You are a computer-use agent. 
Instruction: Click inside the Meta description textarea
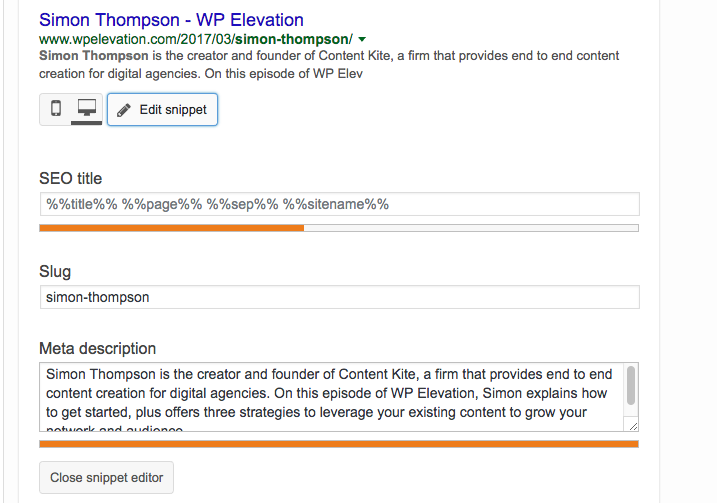(332, 397)
